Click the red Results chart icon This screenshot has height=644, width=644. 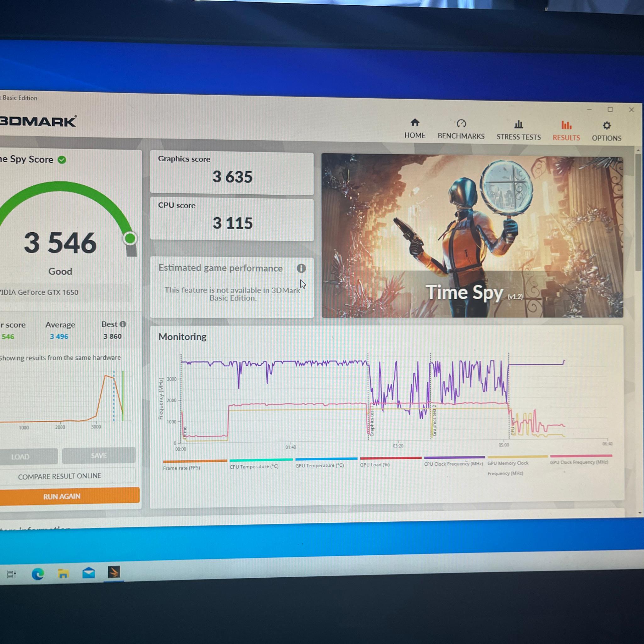tap(566, 125)
